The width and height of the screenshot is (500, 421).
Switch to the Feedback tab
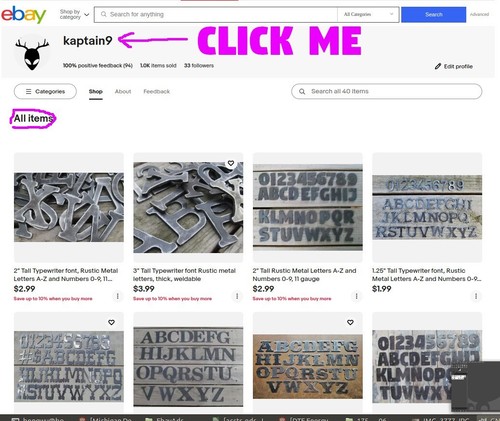[x=157, y=91]
